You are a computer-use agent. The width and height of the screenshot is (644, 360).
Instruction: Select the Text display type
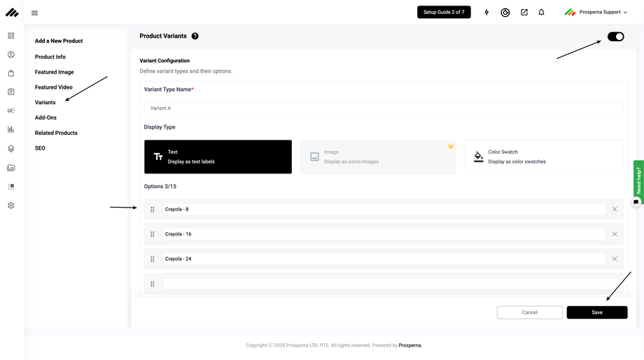tap(218, 157)
